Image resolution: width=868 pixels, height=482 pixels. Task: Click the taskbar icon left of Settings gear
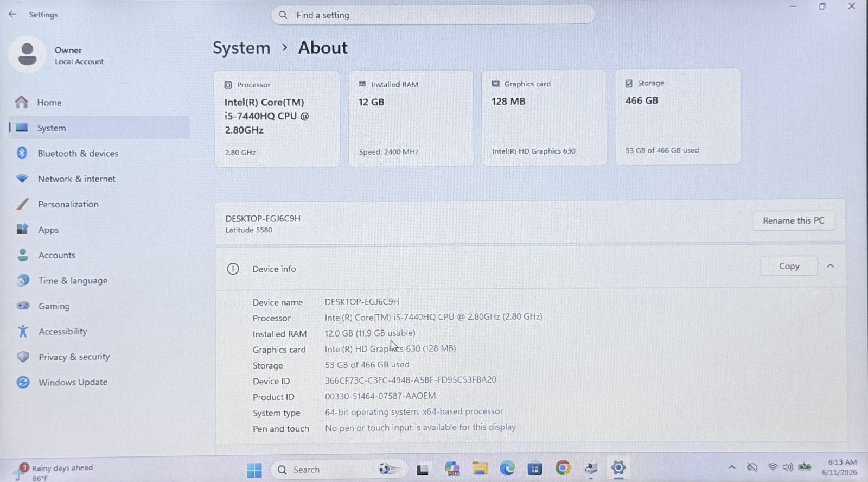pos(591,468)
